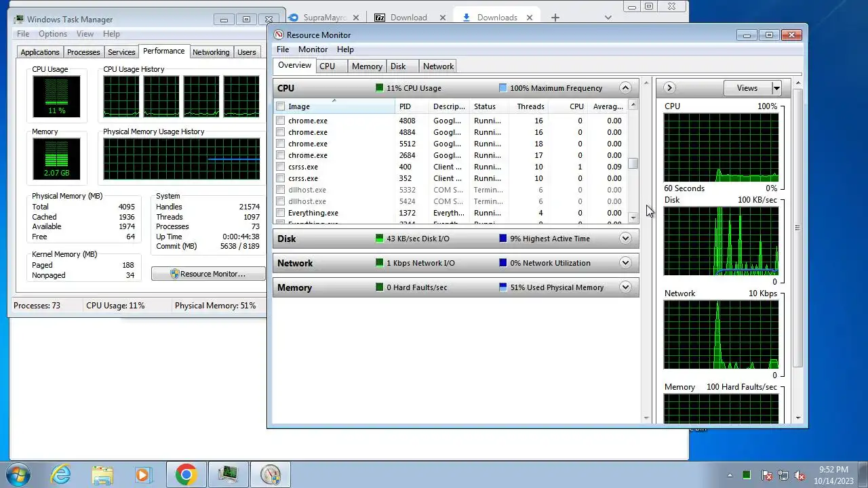Open a new Chrome tab
Image resolution: width=868 pixels, height=488 pixels.
pos(555,18)
